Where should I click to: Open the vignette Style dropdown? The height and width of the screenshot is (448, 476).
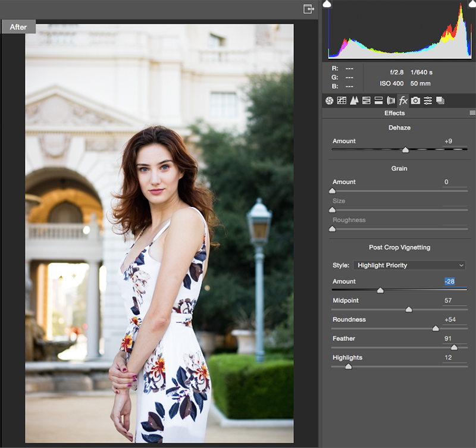(x=409, y=265)
